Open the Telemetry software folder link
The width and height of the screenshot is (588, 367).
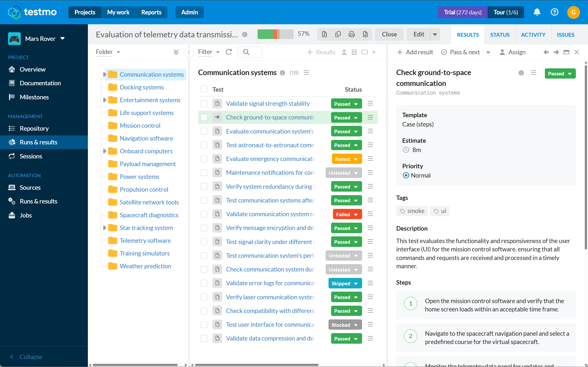point(145,241)
